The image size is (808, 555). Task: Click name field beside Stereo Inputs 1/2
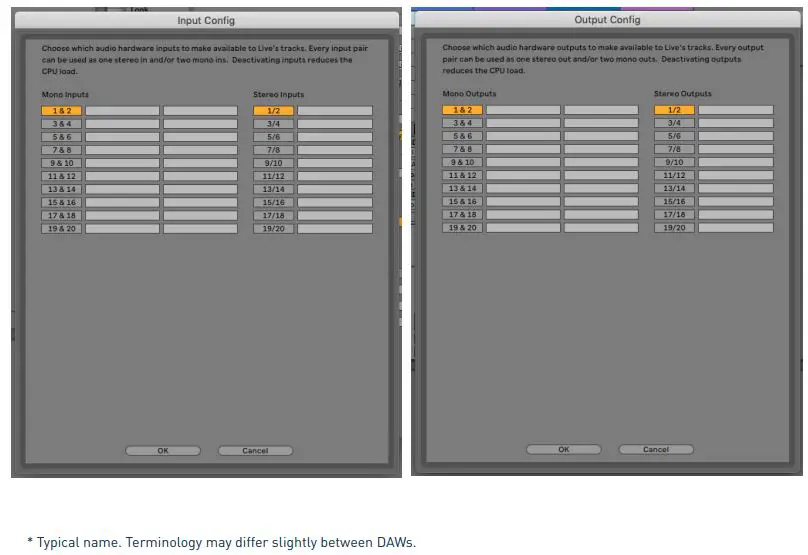(335, 111)
